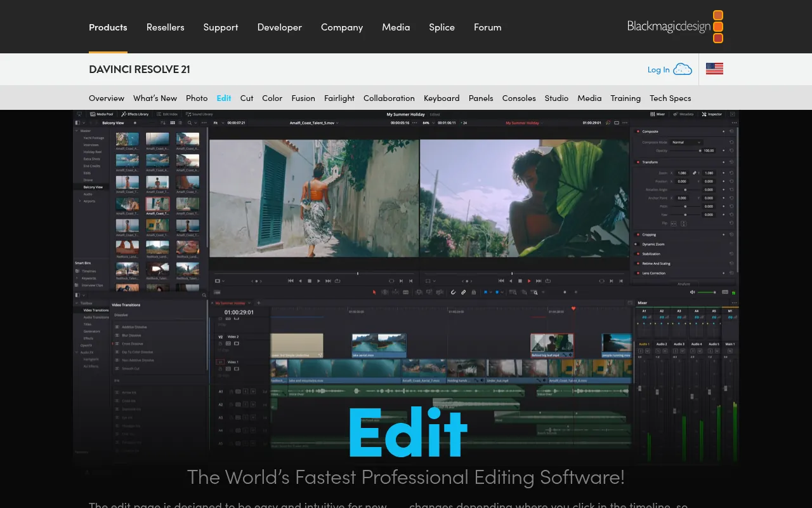
Task: Click the Log In link
Action: (x=658, y=69)
